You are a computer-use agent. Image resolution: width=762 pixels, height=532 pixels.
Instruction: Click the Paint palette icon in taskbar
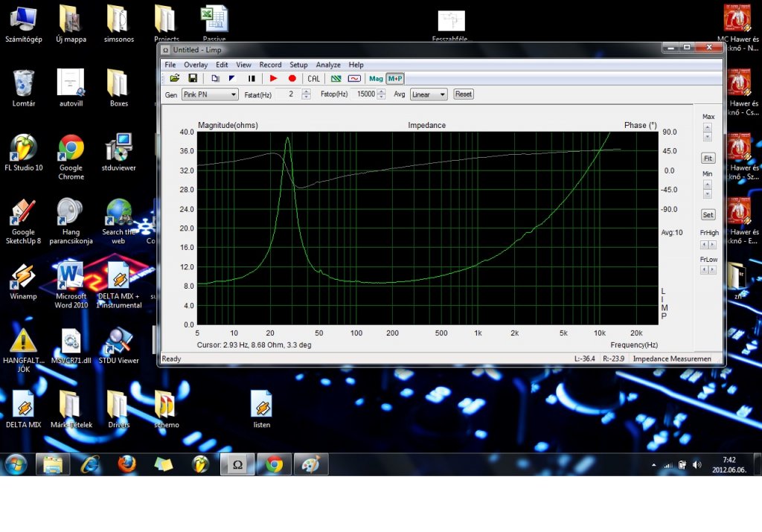311,464
